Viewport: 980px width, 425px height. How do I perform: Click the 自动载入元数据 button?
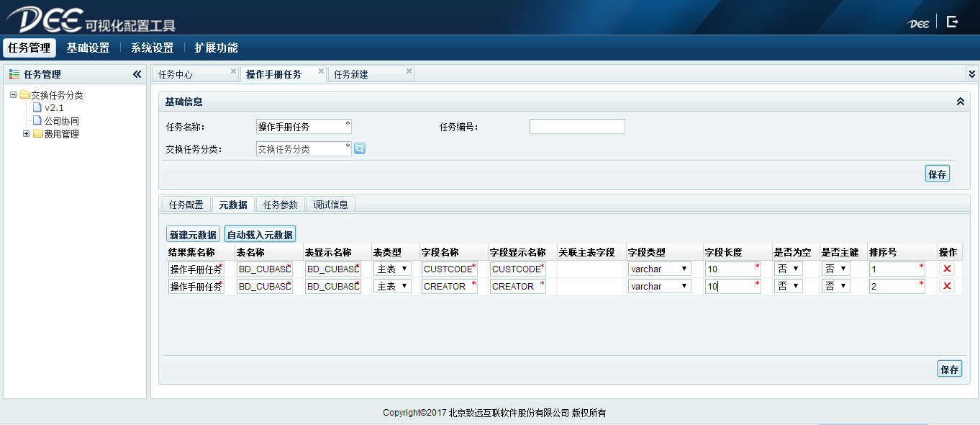tap(260, 235)
